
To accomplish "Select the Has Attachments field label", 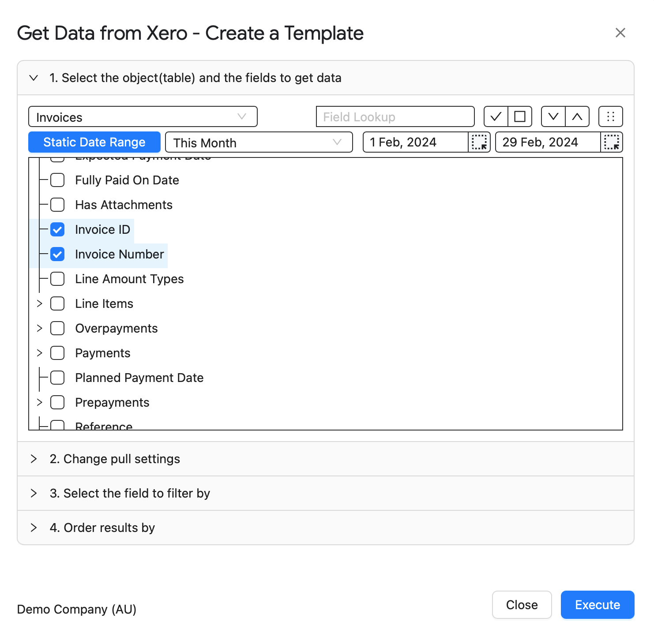I will [x=124, y=205].
